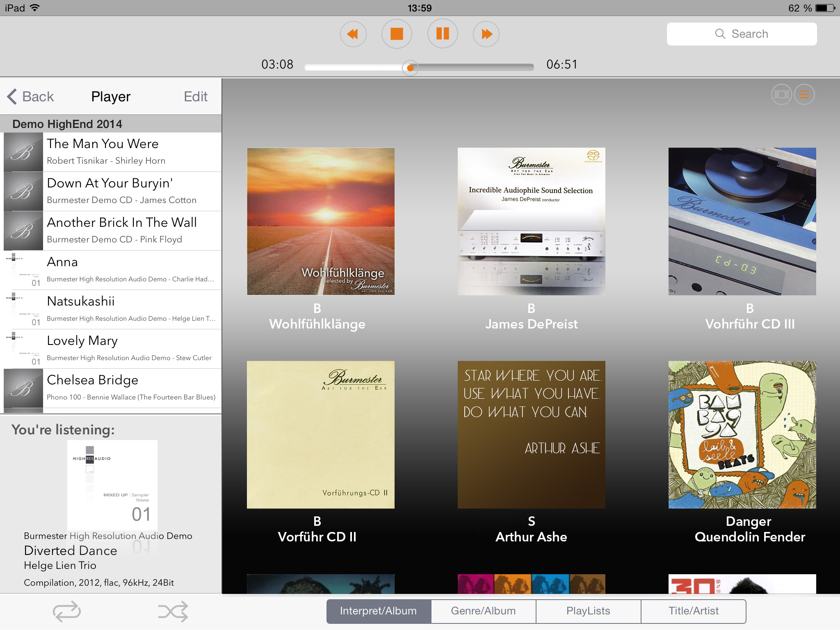The height and width of the screenshot is (630, 840).
Task: Tap the rewind playback button
Action: pyautogui.click(x=353, y=34)
